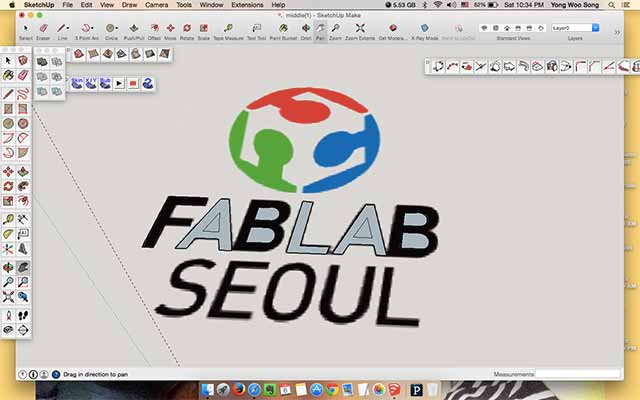Image resolution: width=640 pixels, height=400 pixels.
Task: Choose the Offset tool in top toolbar
Action: tap(154, 29)
